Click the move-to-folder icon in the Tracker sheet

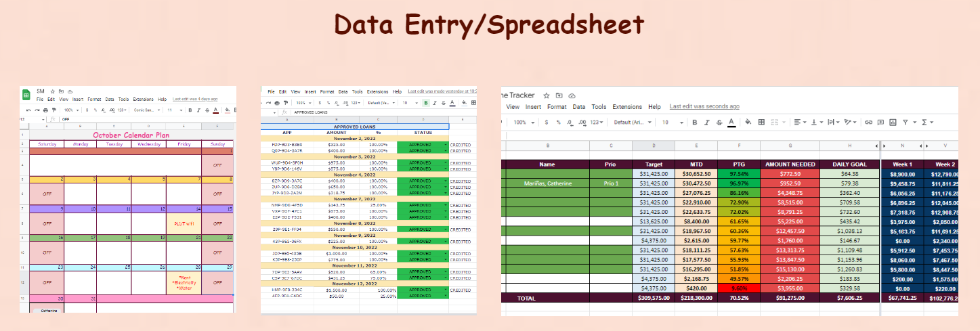pyautogui.click(x=559, y=95)
